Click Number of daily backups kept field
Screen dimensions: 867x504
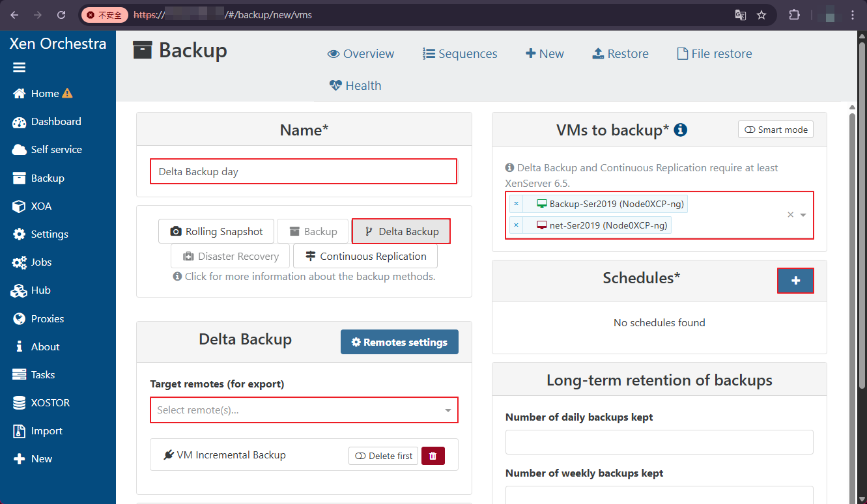659,442
